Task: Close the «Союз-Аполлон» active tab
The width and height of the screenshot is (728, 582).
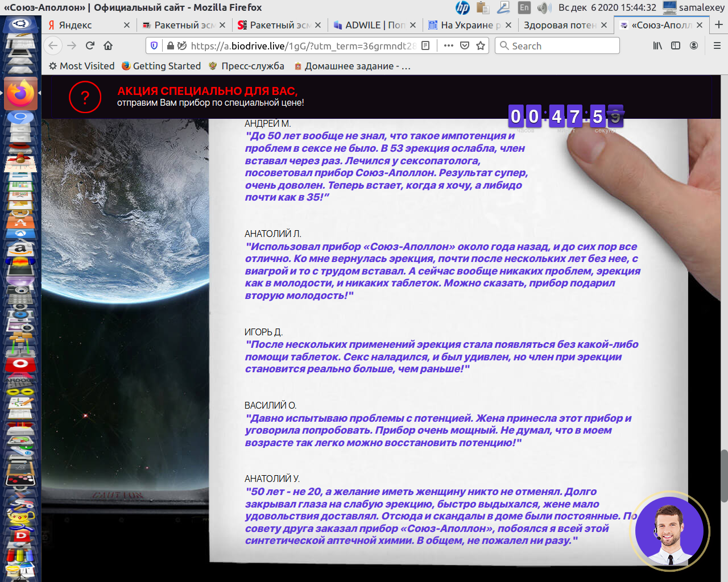Action: pyautogui.click(x=700, y=25)
